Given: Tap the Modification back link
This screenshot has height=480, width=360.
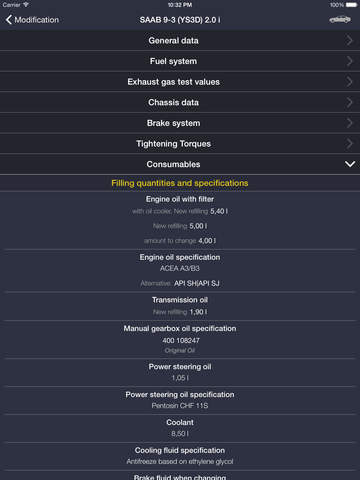Looking at the screenshot, I should click(x=37, y=20).
